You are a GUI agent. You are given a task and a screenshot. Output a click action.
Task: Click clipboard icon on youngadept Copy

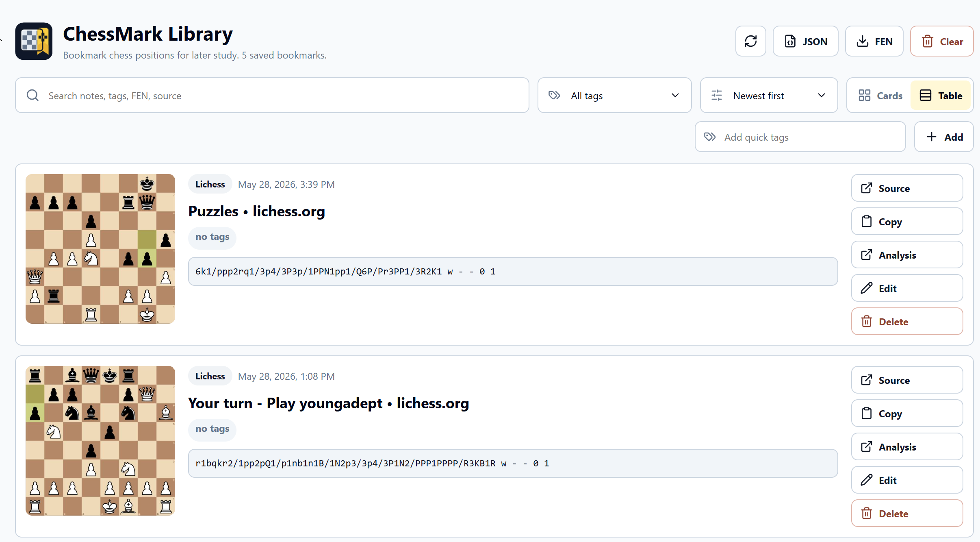tap(867, 414)
